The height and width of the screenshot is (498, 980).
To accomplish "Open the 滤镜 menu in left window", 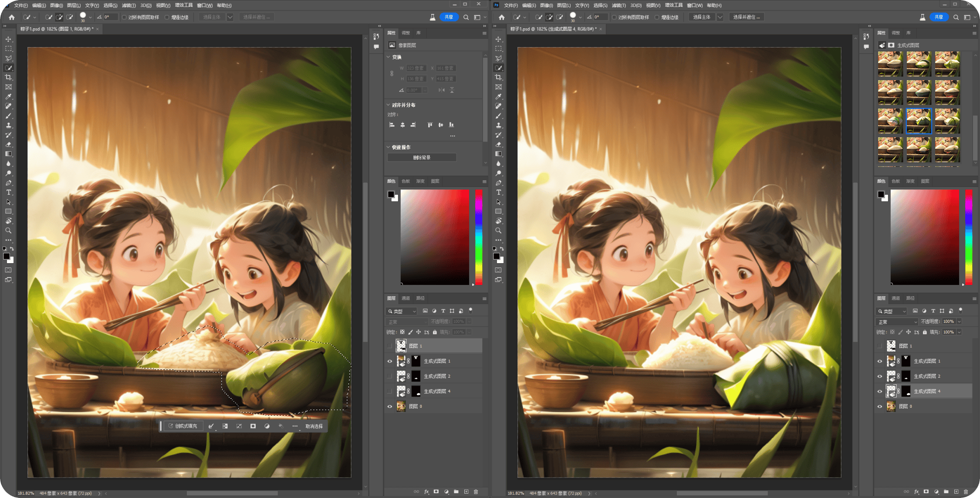I will pyautogui.click(x=128, y=5).
